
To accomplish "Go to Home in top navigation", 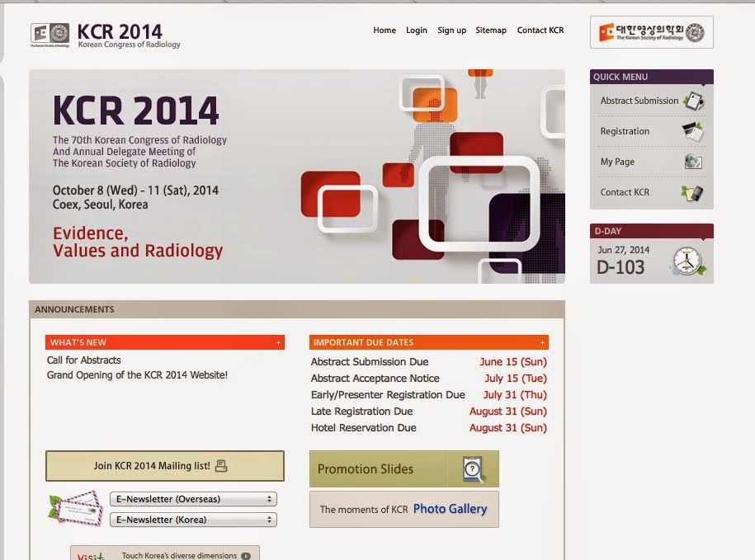I will pyautogui.click(x=385, y=31).
